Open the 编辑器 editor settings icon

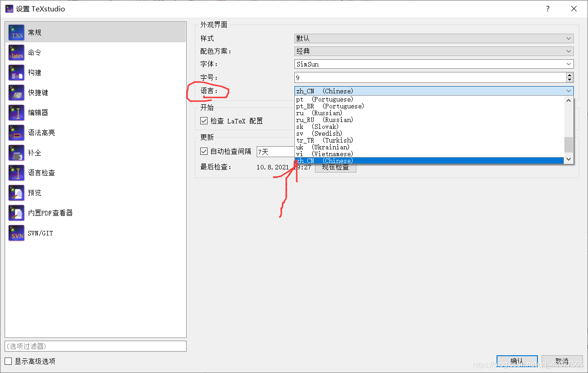tap(16, 112)
